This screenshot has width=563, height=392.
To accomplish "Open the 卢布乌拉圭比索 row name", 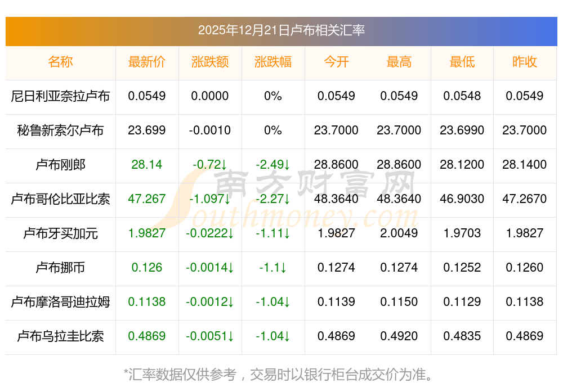I will pos(60,336).
